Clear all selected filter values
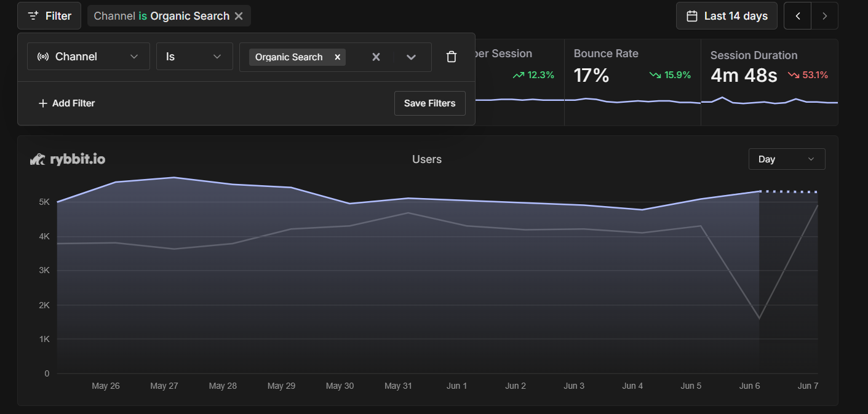This screenshot has height=414, width=868. [x=376, y=57]
